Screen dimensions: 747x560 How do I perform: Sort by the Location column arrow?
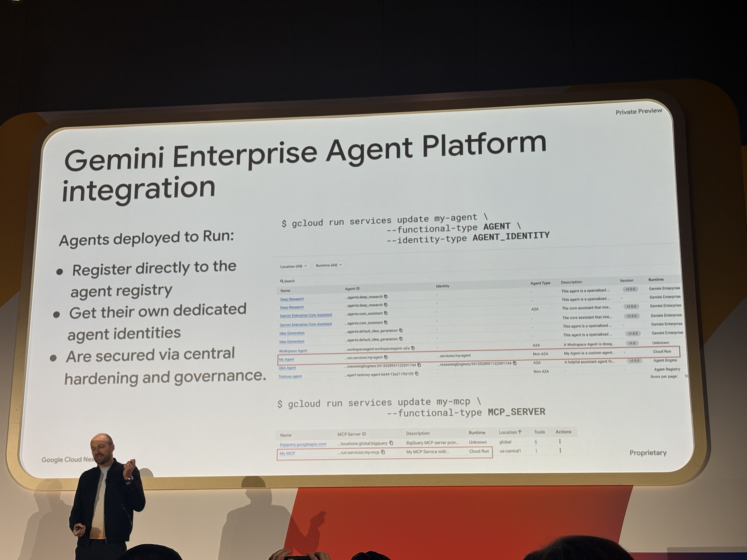click(x=520, y=432)
